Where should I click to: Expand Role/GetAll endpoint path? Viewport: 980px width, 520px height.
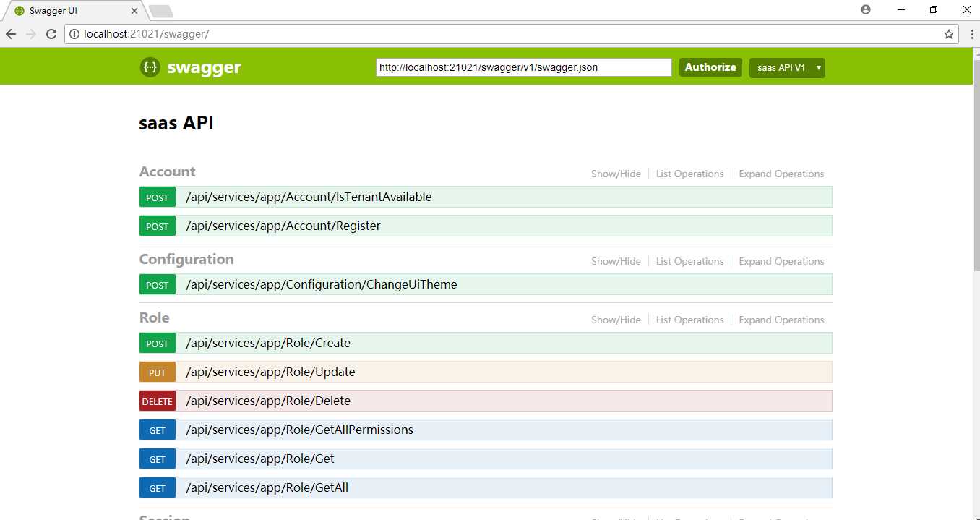(x=267, y=487)
